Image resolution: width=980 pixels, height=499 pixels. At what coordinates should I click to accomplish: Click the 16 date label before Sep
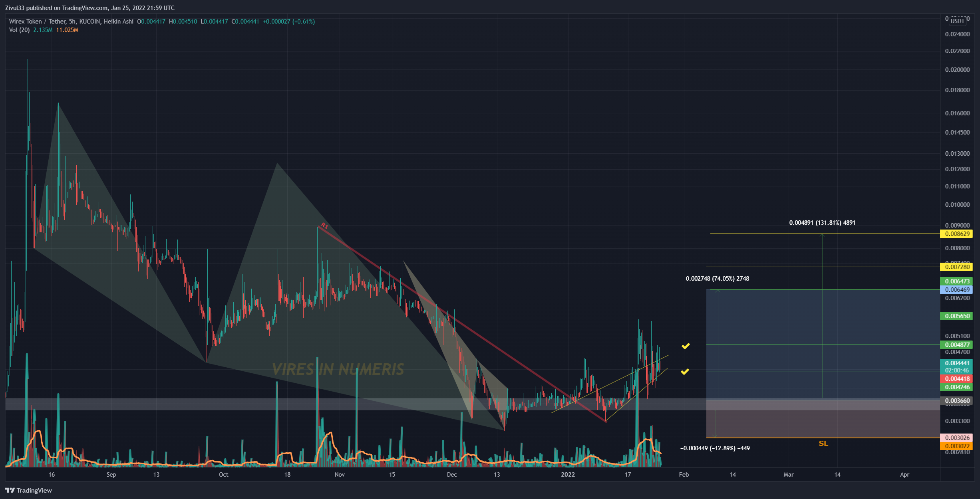point(52,475)
